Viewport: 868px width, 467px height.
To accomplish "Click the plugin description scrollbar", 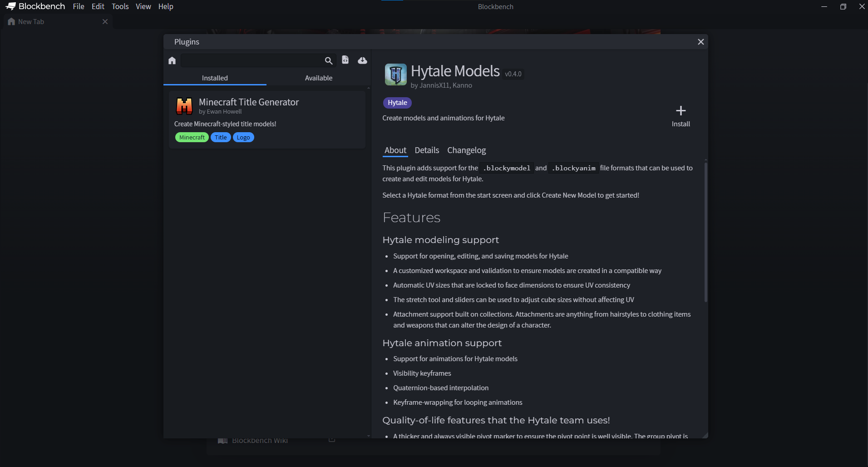I will click(705, 232).
